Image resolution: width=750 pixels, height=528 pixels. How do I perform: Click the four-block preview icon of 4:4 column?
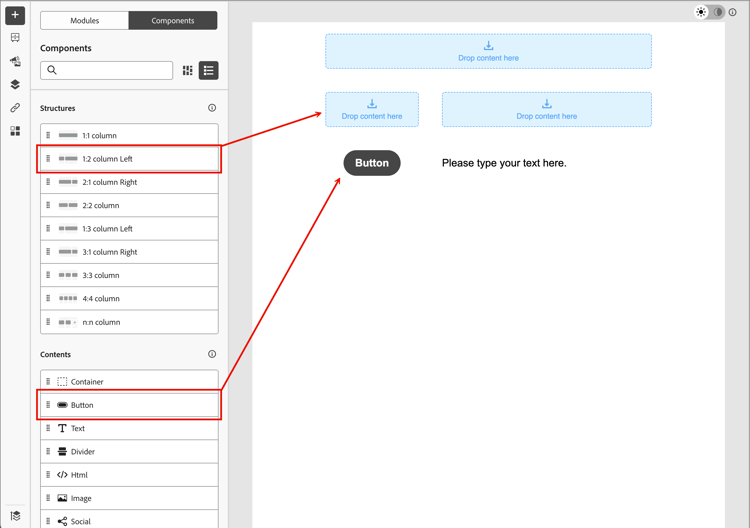(x=68, y=298)
